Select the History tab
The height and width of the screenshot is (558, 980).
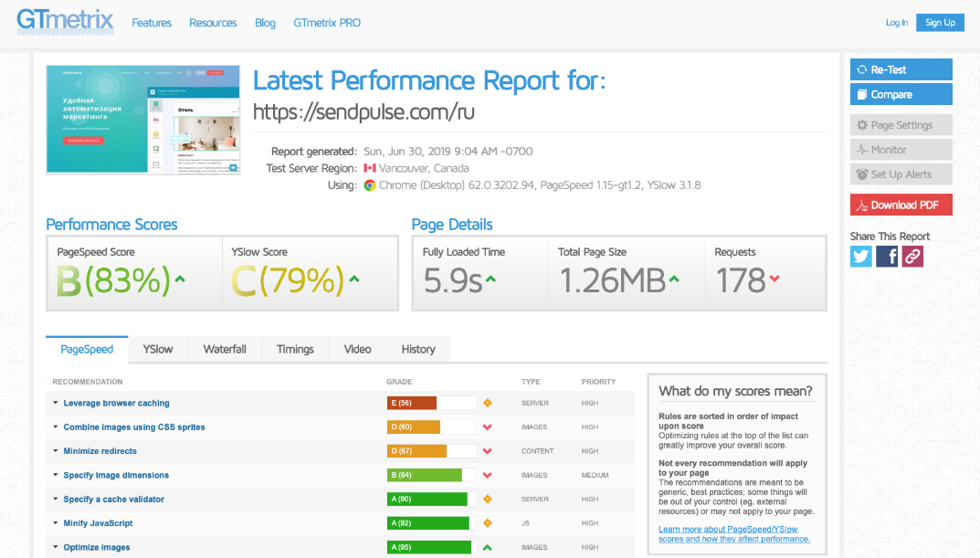(x=418, y=349)
